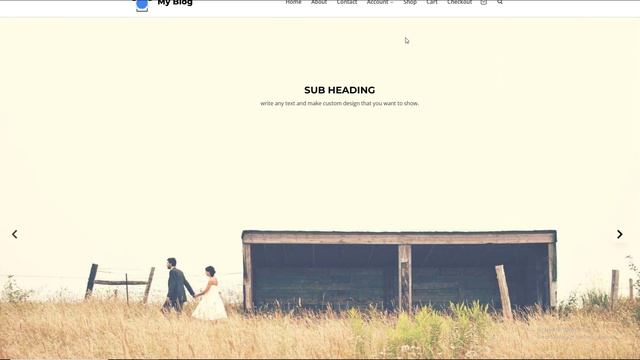The height and width of the screenshot is (360, 640).
Task: Click the SUB HEADING slider title
Action: pyautogui.click(x=340, y=90)
